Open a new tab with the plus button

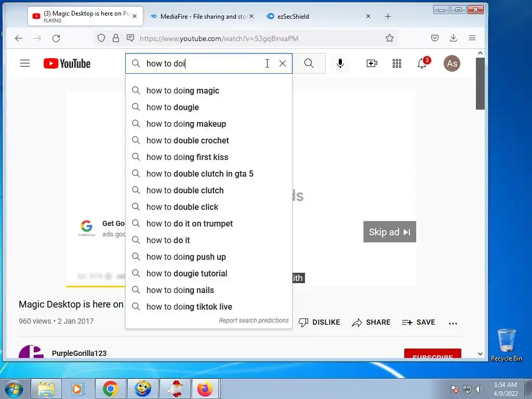click(x=388, y=16)
